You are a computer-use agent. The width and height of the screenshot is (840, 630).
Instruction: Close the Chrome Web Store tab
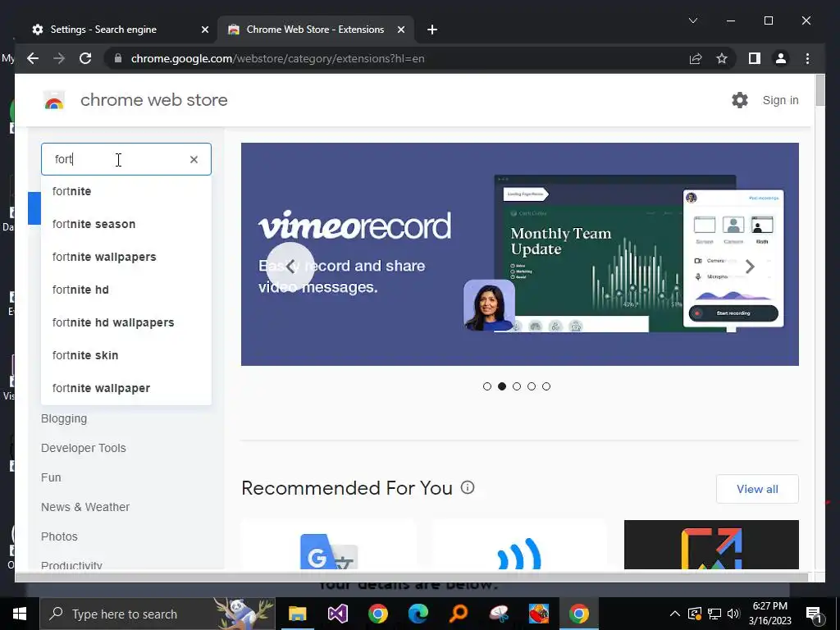[400, 30]
